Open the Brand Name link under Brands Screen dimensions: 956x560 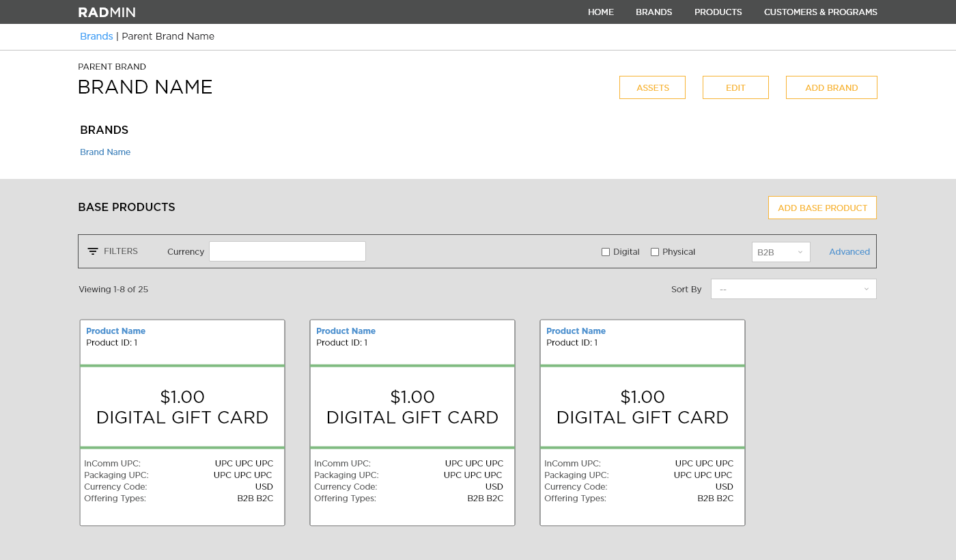click(x=105, y=152)
